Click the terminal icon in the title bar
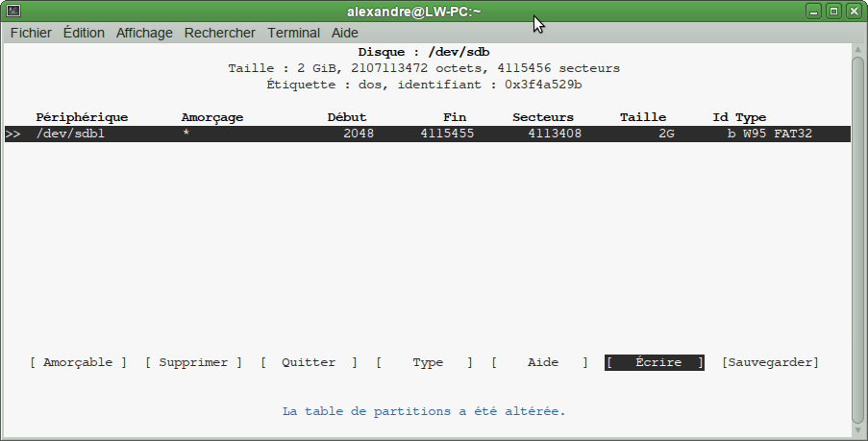Viewport: 868px width, 441px height. point(12,12)
